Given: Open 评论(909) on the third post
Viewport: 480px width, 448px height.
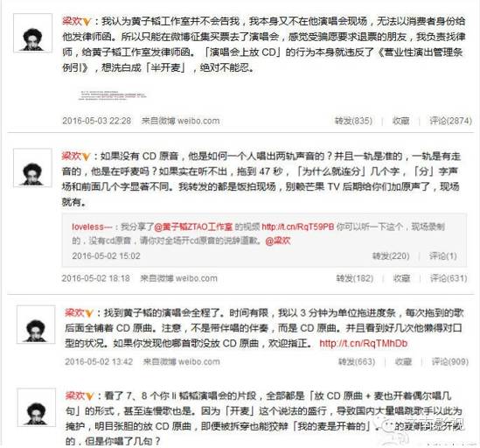Looking at the screenshot, I should tap(450, 361).
